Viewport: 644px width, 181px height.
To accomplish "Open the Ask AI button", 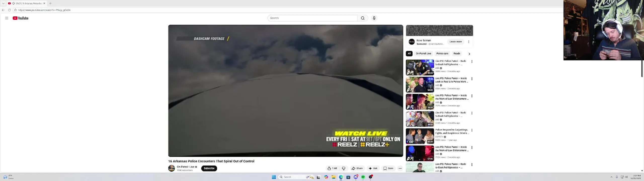I will 373,168.
